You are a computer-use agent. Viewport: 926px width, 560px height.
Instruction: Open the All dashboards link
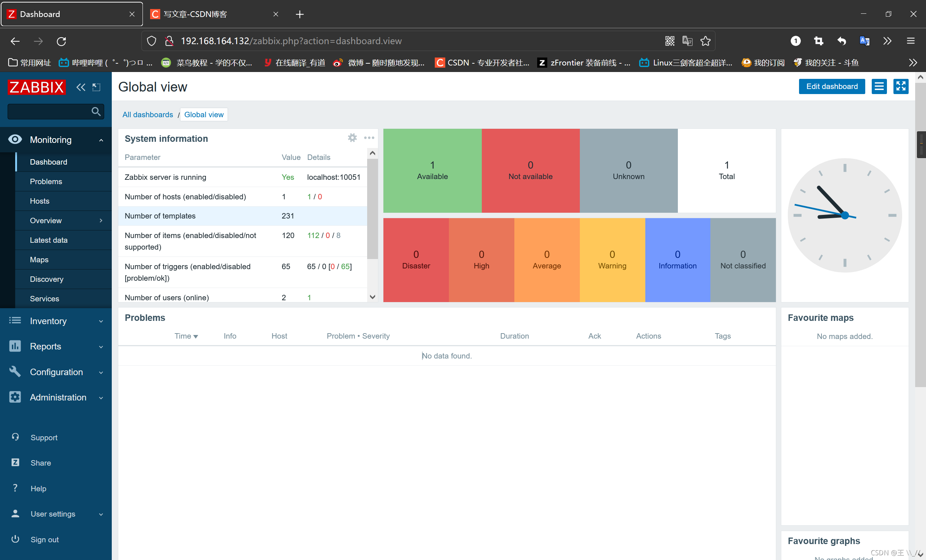click(148, 115)
